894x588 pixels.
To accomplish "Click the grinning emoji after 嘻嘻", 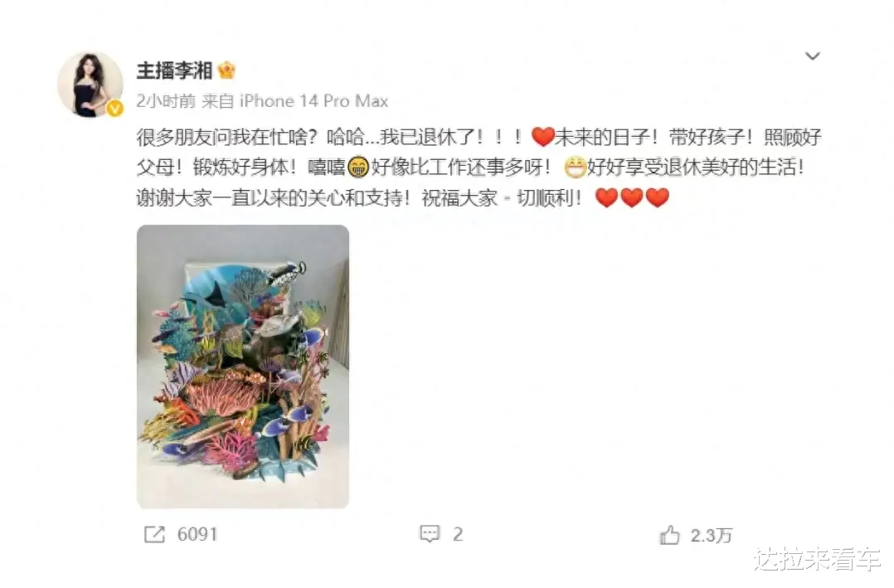I will [x=358, y=167].
